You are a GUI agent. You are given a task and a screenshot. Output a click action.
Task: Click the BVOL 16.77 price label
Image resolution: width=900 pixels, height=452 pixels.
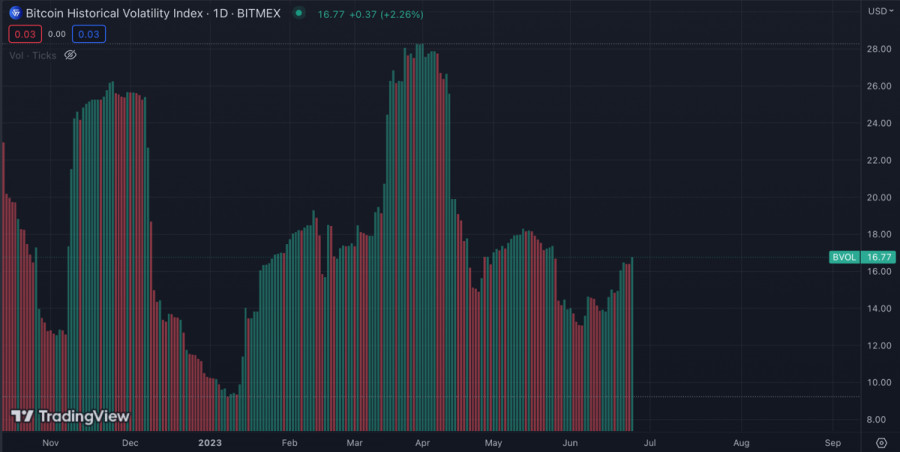coord(861,257)
